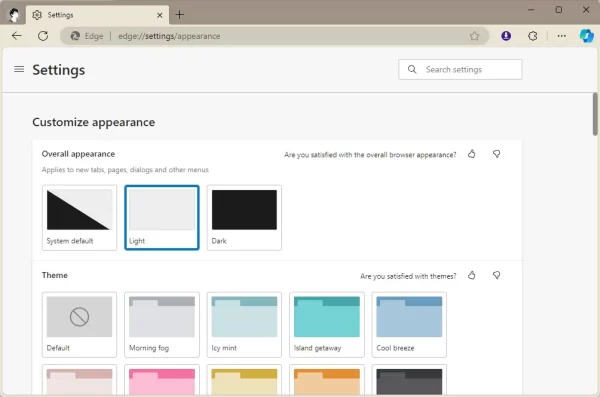This screenshot has height=397, width=600.
Task: Click the Overall appearance label
Action: point(78,154)
